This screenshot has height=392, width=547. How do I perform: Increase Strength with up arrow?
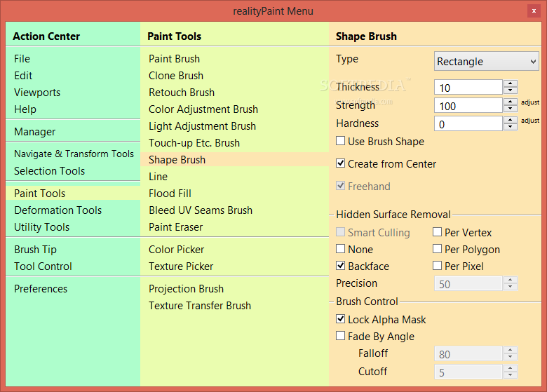[x=511, y=102]
